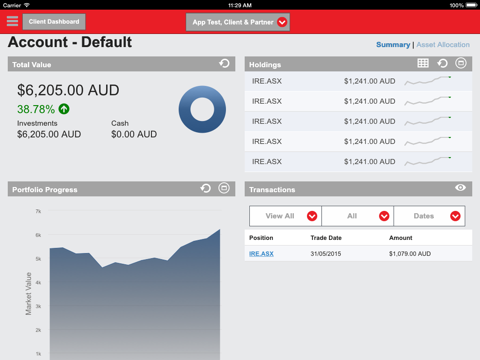The height and width of the screenshot is (360, 480).
Task: Expand the All filter dropdown
Action: tap(357, 216)
